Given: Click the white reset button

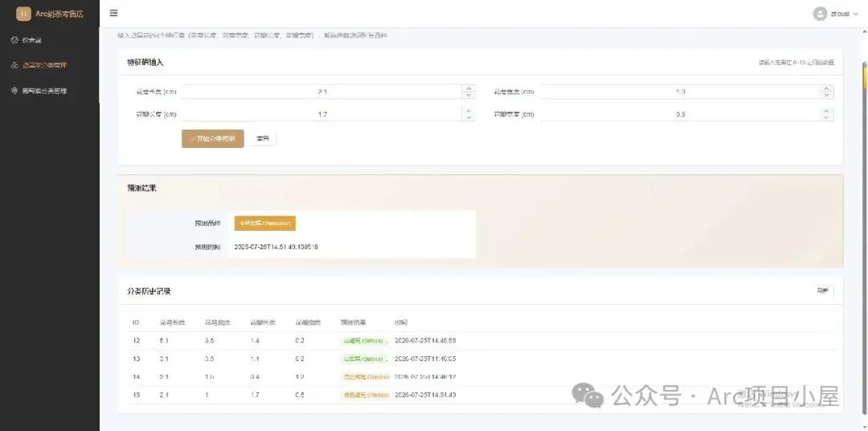Looking at the screenshot, I should 264,138.
